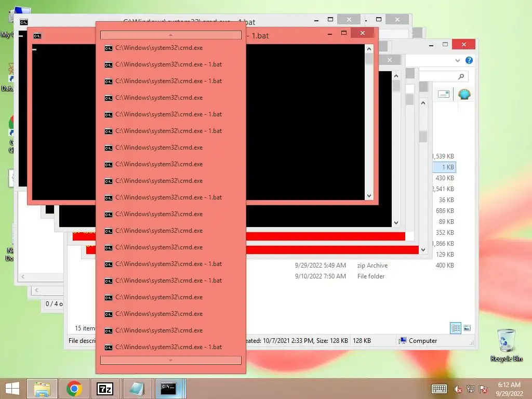The width and height of the screenshot is (532, 399).
Task: Expand the Explorer ribbon chevron
Action: (x=457, y=60)
